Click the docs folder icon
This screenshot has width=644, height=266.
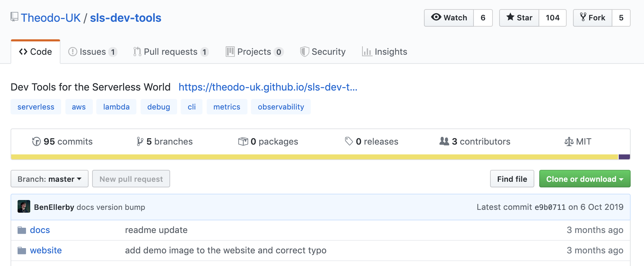[x=22, y=230]
